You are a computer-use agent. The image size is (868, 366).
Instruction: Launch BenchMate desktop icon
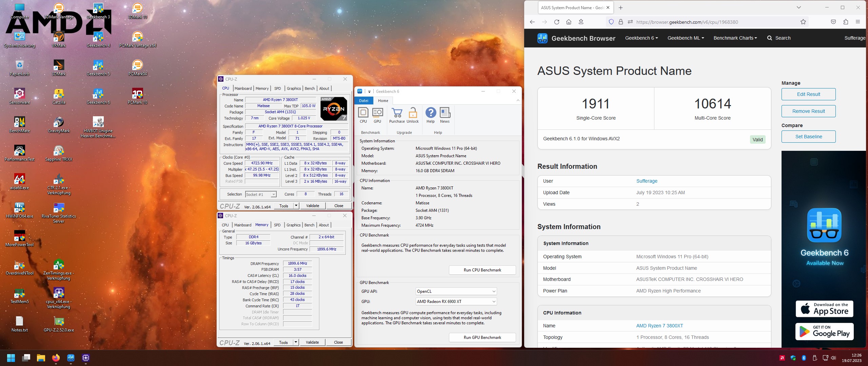(19, 124)
